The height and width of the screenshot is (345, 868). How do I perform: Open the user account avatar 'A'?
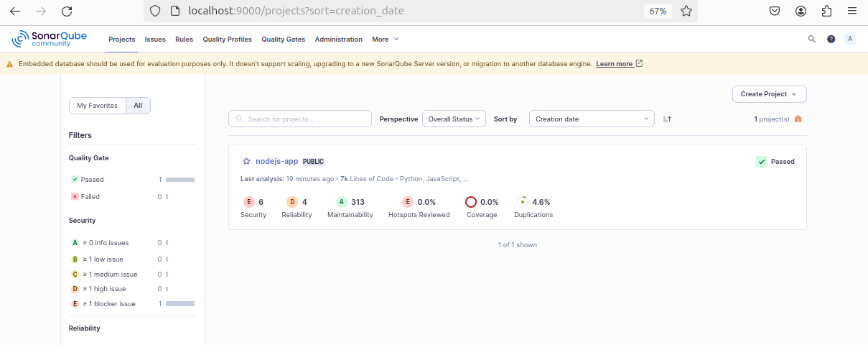[850, 39]
